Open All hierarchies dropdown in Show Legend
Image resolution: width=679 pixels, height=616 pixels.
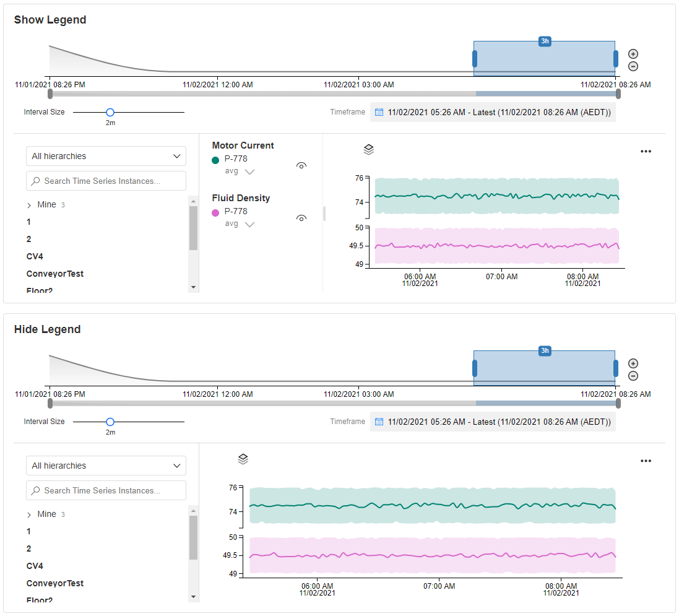(106, 156)
